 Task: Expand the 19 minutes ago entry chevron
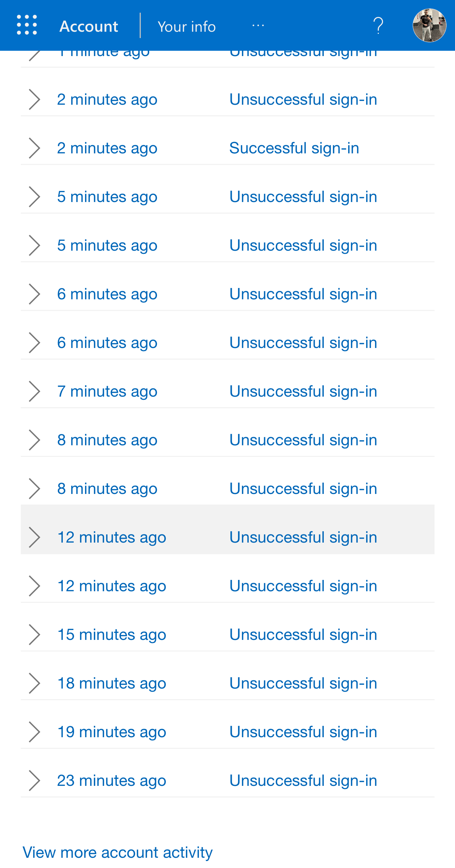34,732
